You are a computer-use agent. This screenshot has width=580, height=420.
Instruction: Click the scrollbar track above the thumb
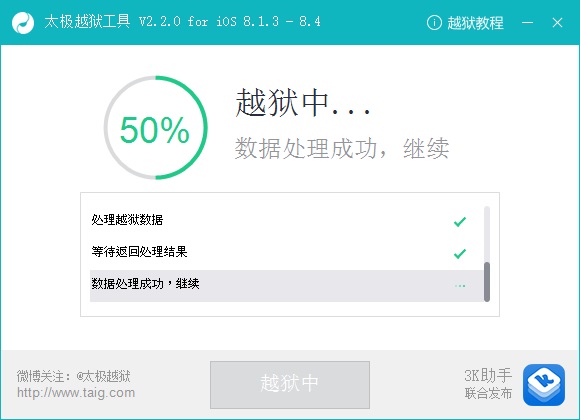click(x=487, y=234)
